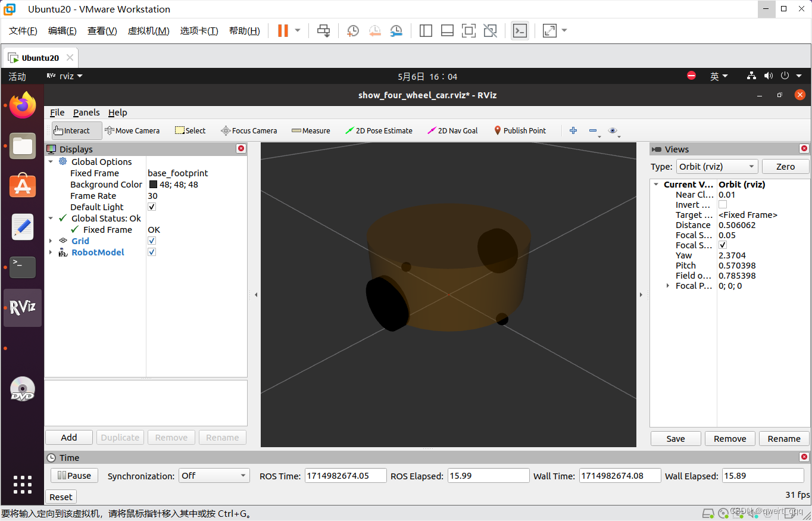
Task: Collapse Current View tree node
Action: pyautogui.click(x=656, y=185)
